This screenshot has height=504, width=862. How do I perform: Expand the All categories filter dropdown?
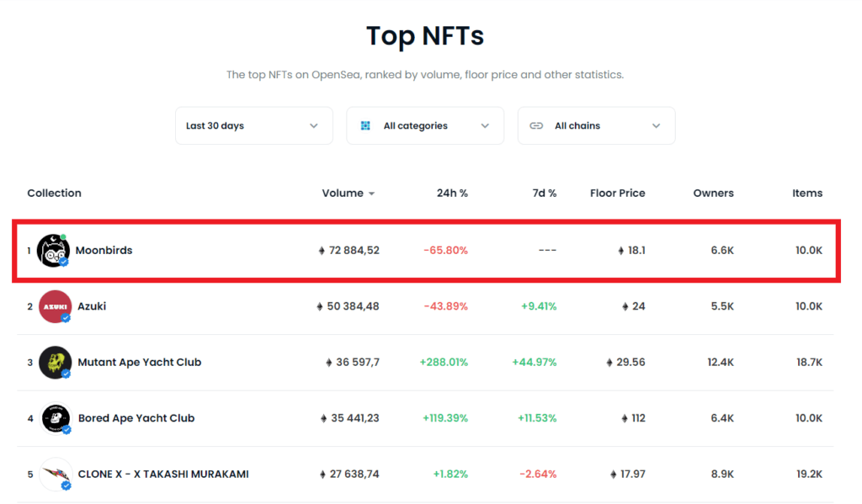425,126
